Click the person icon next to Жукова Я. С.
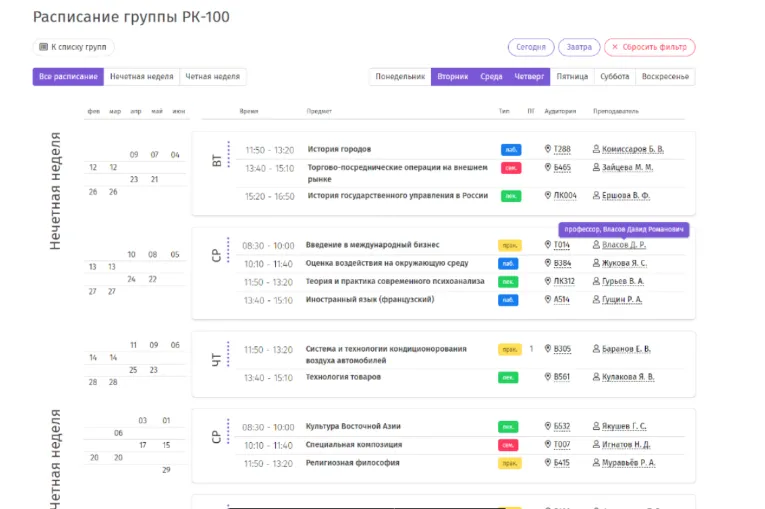 coord(596,264)
